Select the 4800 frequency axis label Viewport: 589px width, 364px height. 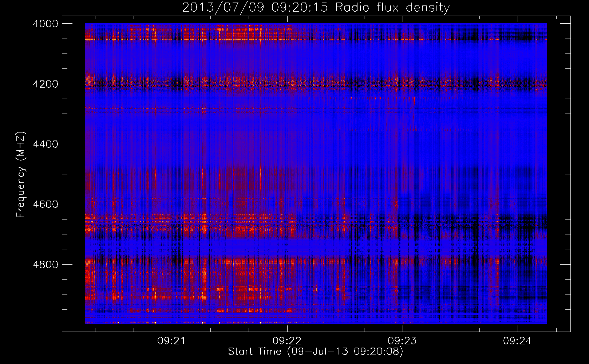click(x=46, y=265)
